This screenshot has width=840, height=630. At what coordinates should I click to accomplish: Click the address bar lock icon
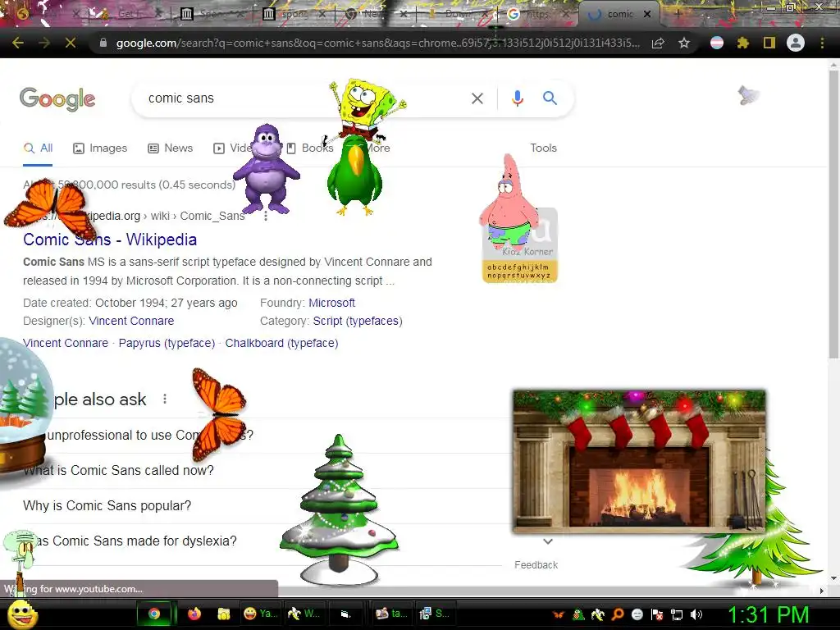pyautogui.click(x=103, y=43)
